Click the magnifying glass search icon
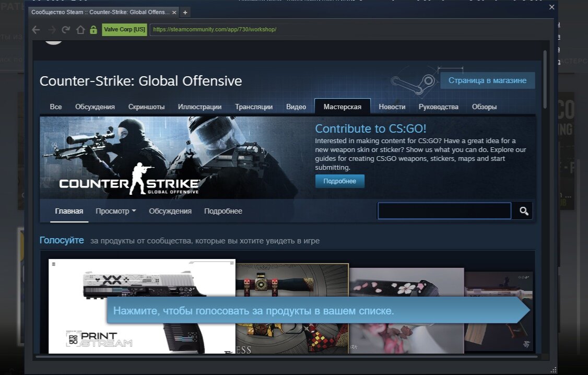This screenshot has width=588, height=375. coord(523,211)
